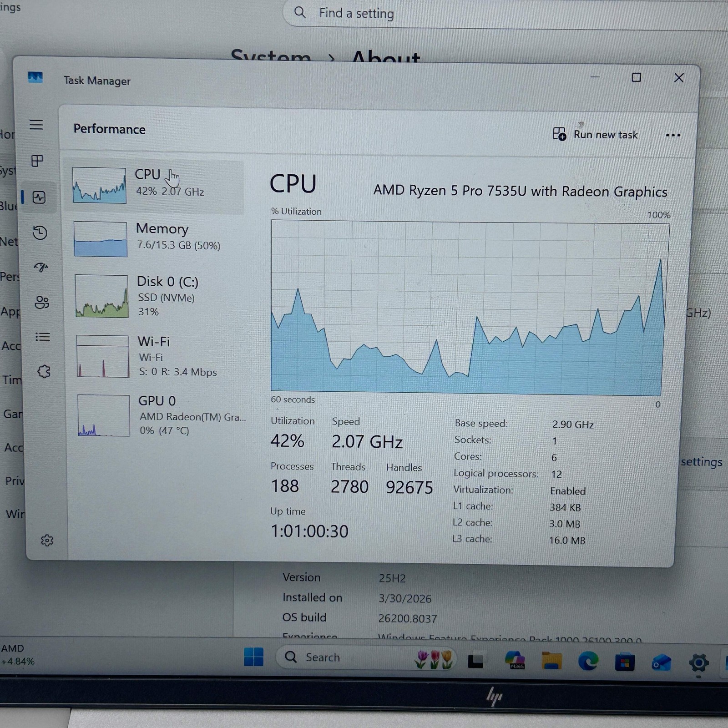Click the Utilization 42% value

pyautogui.click(x=287, y=440)
